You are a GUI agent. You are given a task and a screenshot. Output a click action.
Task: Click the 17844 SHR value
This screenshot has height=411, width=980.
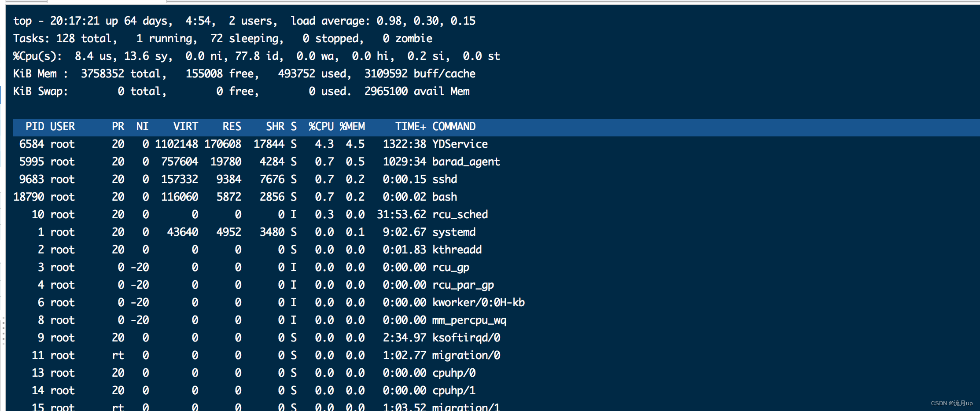(x=269, y=144)
